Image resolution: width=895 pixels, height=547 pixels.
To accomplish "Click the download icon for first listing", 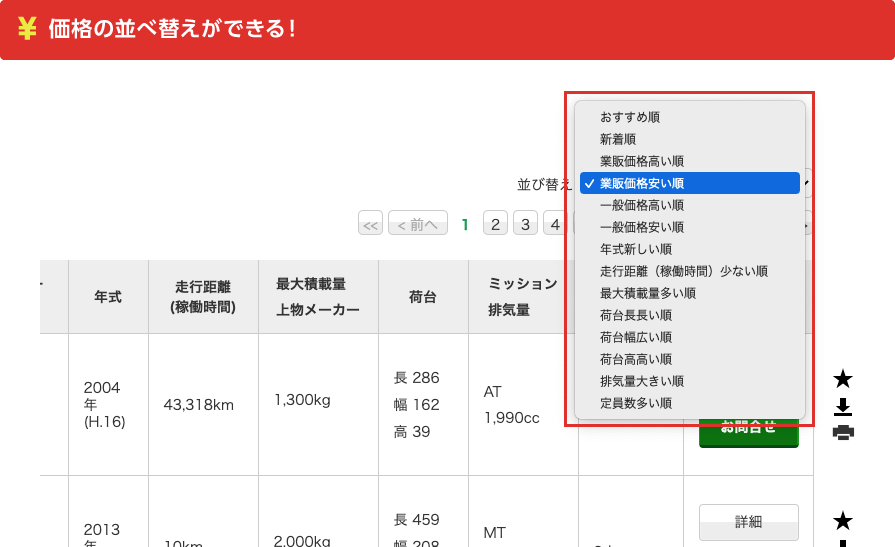I will tap(843, 407).
